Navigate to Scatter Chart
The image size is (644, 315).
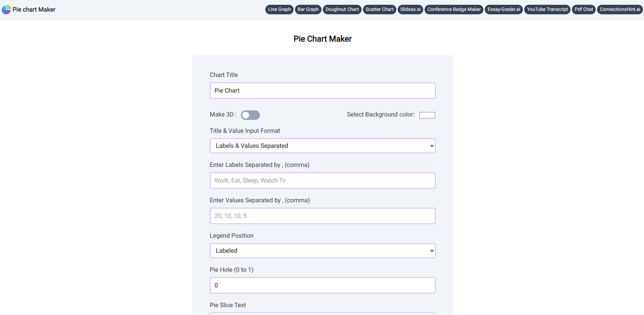click(379, 10)
